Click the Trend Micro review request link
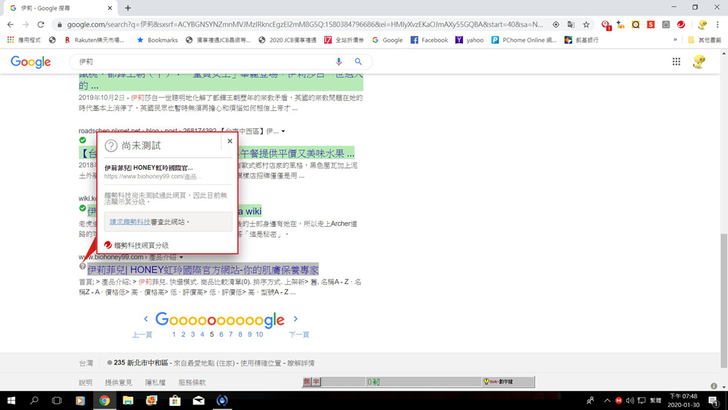Screen dimensions: 728x410 coord(130,222)
